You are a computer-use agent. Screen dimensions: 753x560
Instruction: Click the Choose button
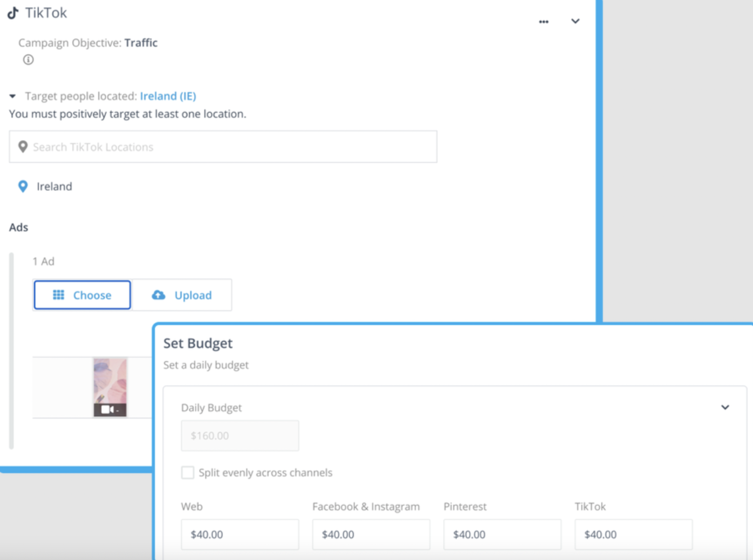tap(82, 295)
